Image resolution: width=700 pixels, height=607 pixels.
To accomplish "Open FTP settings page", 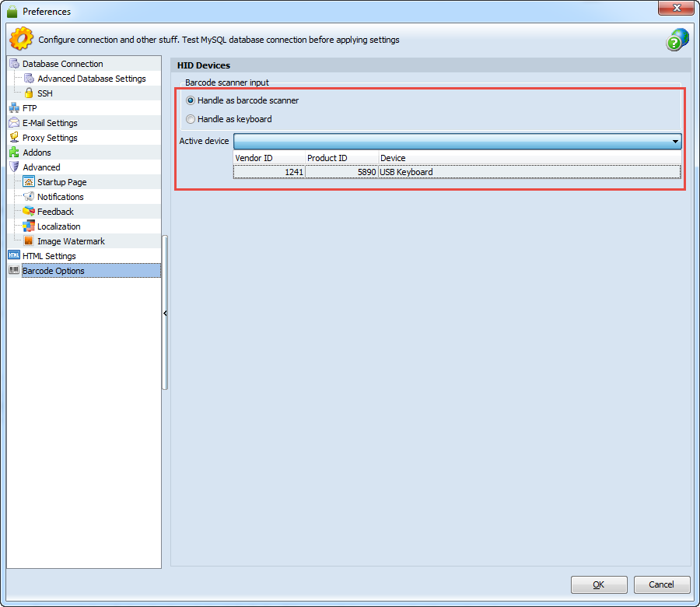I will [30, 108].
